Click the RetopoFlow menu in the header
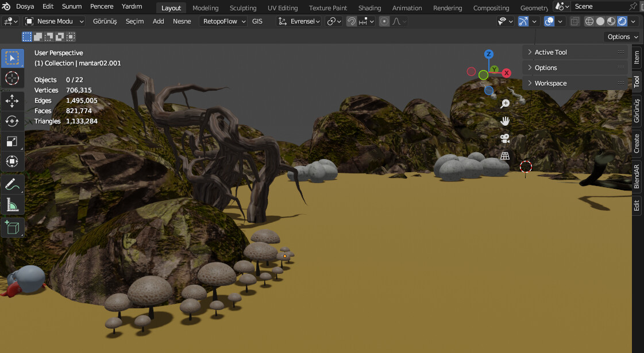The width and height of the screenshot is (644, 353). (x=222, y=21)
